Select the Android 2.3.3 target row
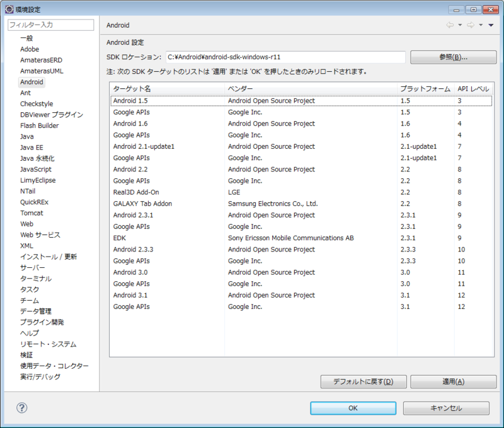Viewport: 504px width, 428px height. tap(301, 250)
